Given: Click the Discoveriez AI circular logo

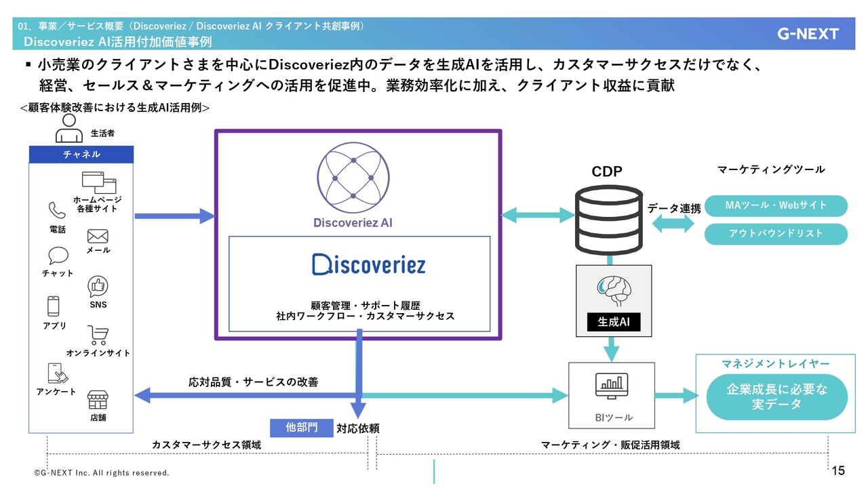Looking at the screenshot, I should (x=353, y=178).
